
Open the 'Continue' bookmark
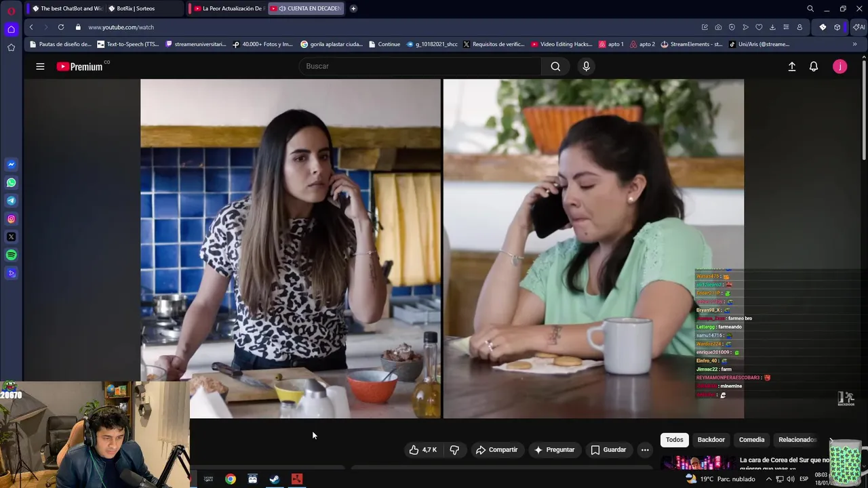384,44
